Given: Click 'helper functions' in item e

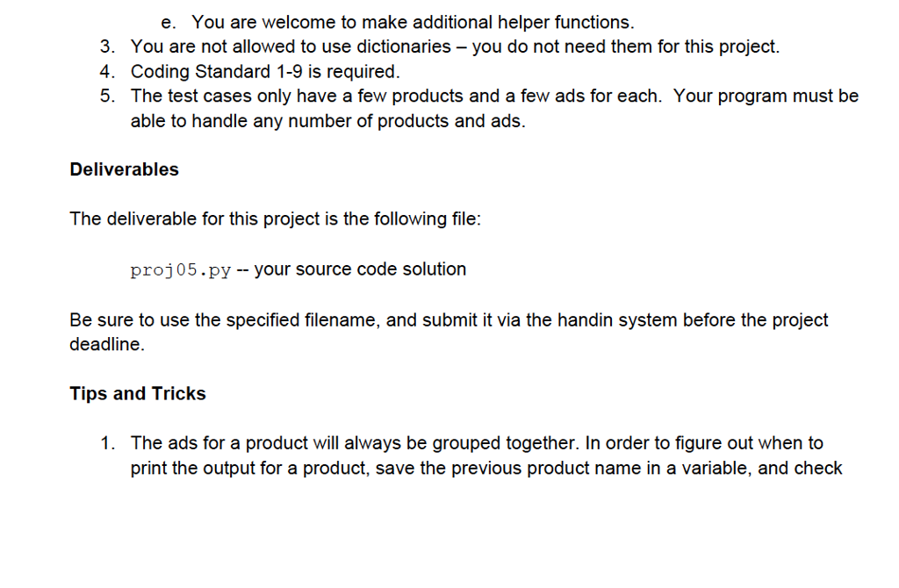Looking at the screenshot, I should pos(565,22).
